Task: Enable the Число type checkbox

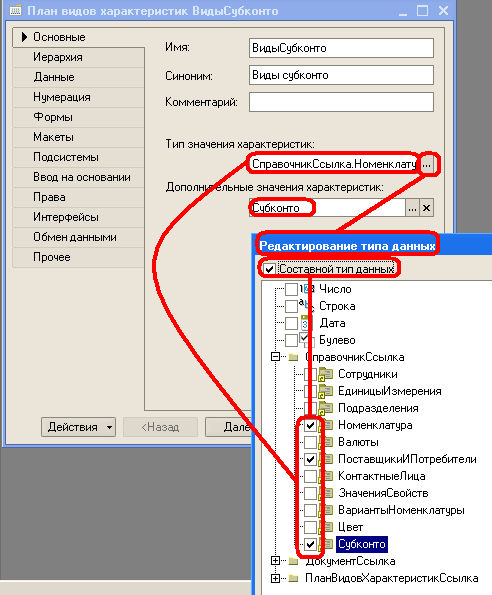Action: (x=291, y=290)
